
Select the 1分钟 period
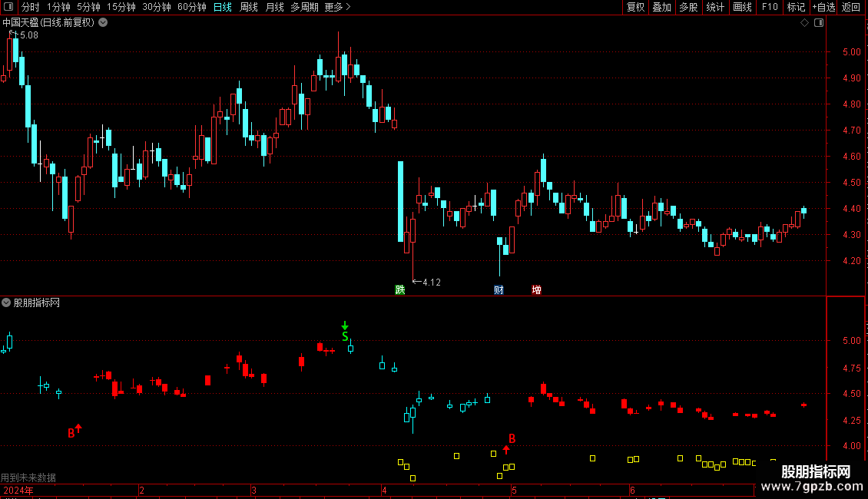coord(58,7)
